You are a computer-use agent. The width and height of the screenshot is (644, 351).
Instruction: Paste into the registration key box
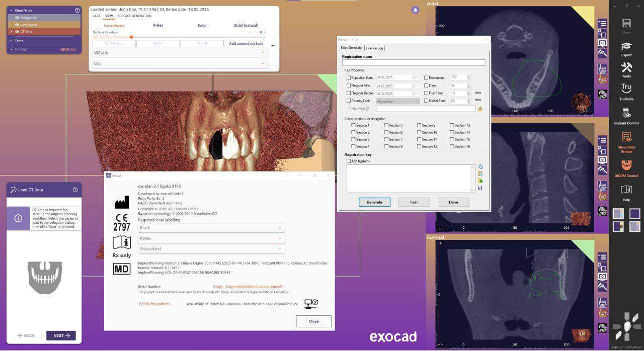(x=480, y=173)
